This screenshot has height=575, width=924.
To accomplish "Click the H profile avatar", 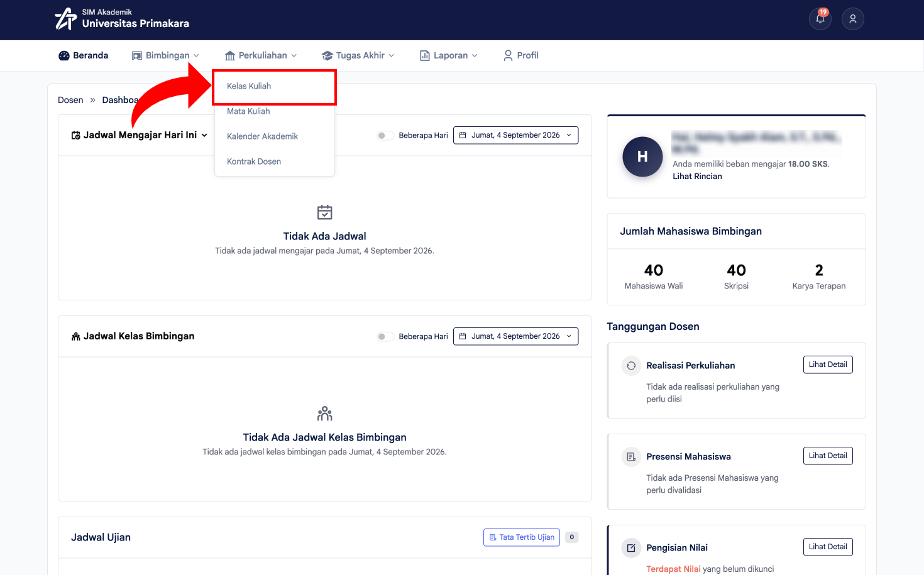I will click(642, 156).
